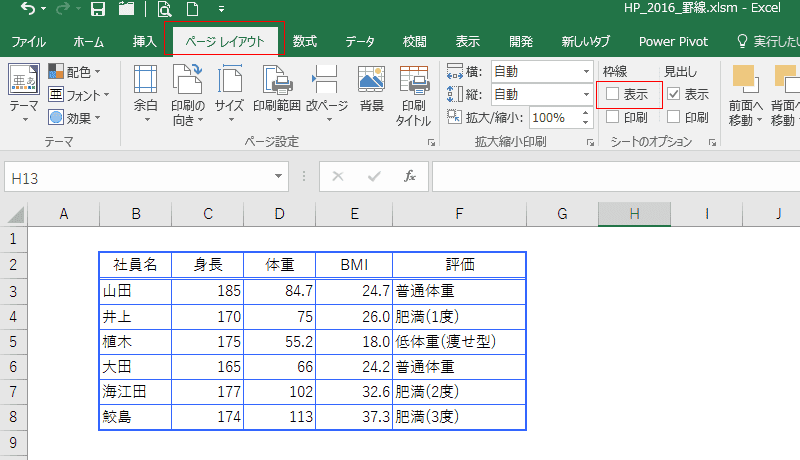The height and width of the screenshot is (460, 800).
Task: Select row 5 header
Action: [13, 342]
